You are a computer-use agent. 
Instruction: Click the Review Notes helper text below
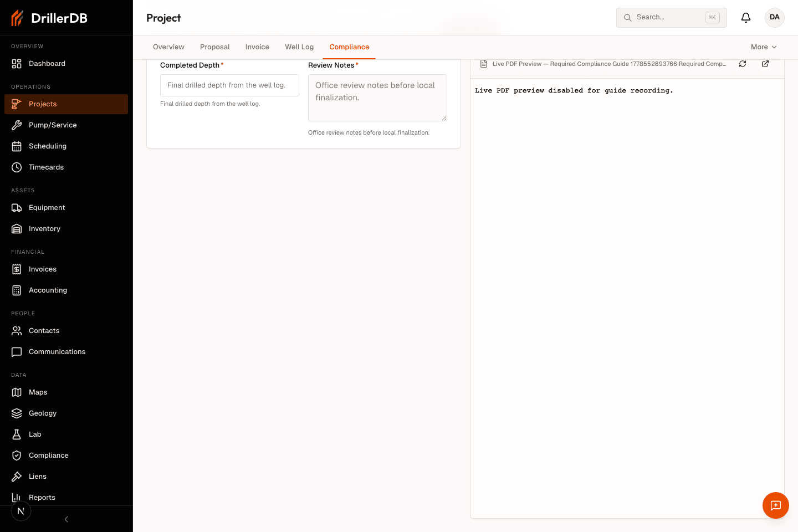369,132
